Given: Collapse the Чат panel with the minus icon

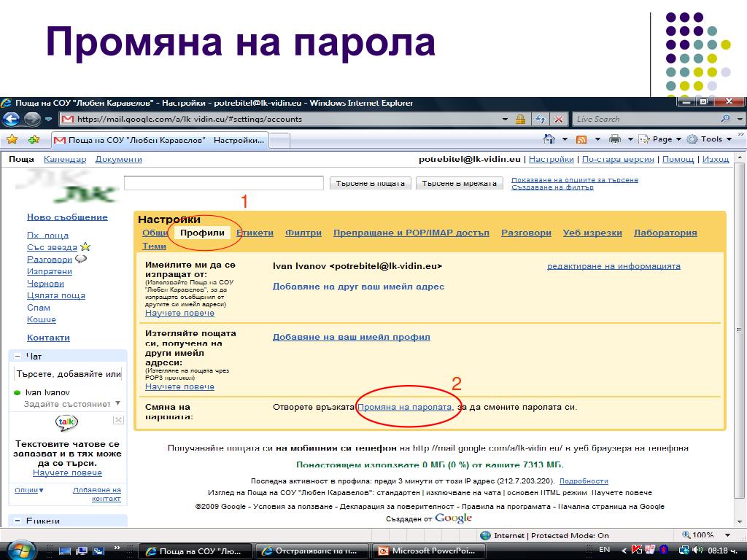Looking at the screenshot, I should (18, 356).
